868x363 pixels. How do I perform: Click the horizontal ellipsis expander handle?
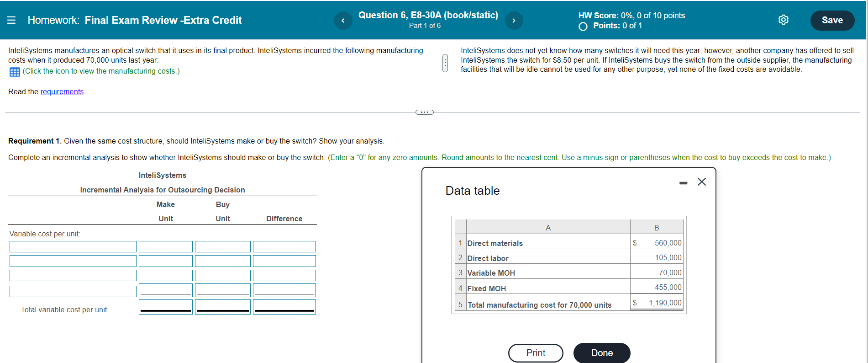click(x=425, y=112)
